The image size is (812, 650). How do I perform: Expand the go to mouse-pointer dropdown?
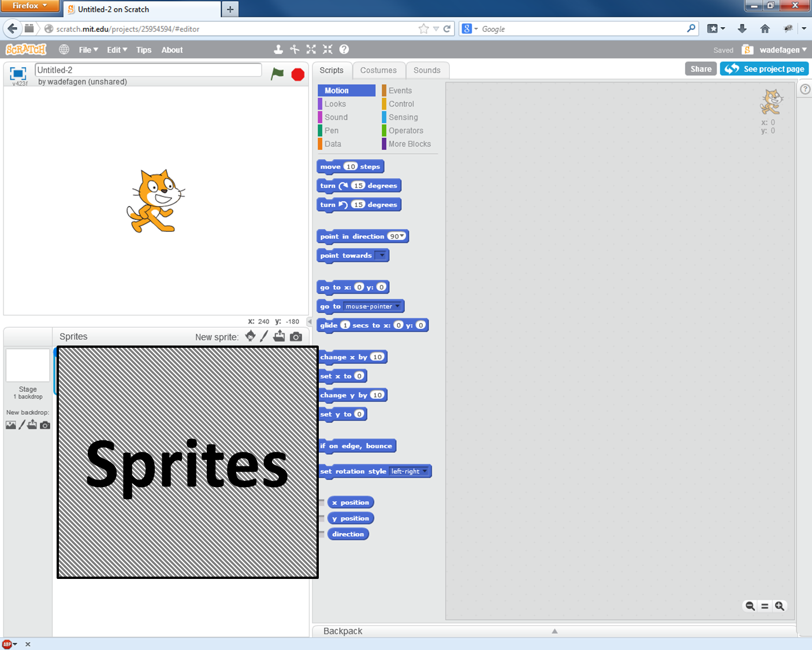click(373, 306)
